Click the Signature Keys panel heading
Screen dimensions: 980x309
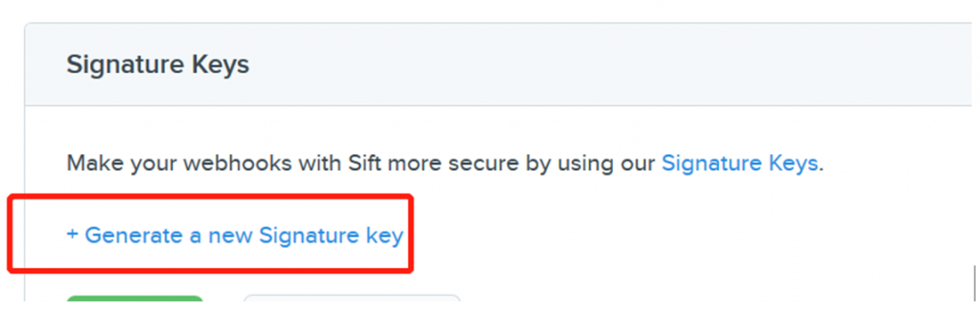tap(157, 65)
